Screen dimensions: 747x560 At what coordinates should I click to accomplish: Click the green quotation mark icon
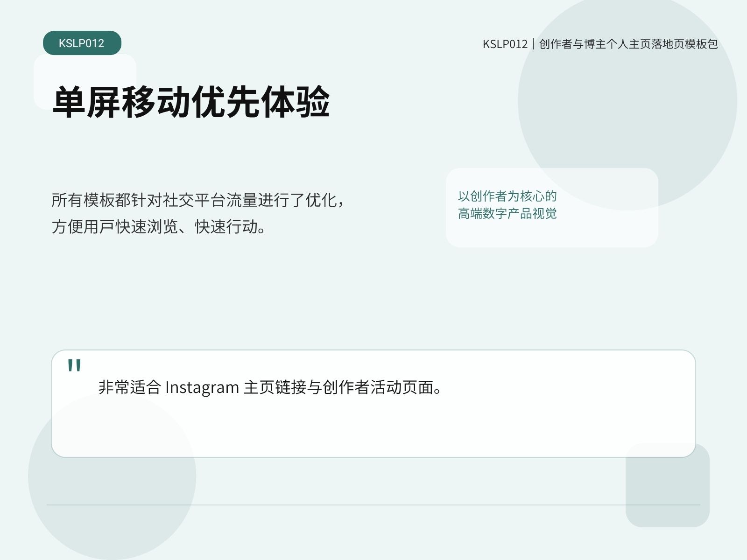point(74,365)
